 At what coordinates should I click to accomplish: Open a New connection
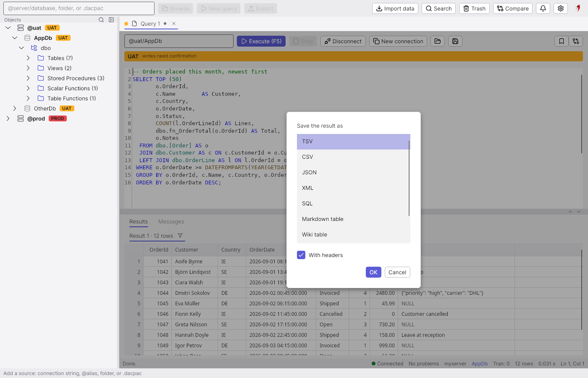point(398,41)
